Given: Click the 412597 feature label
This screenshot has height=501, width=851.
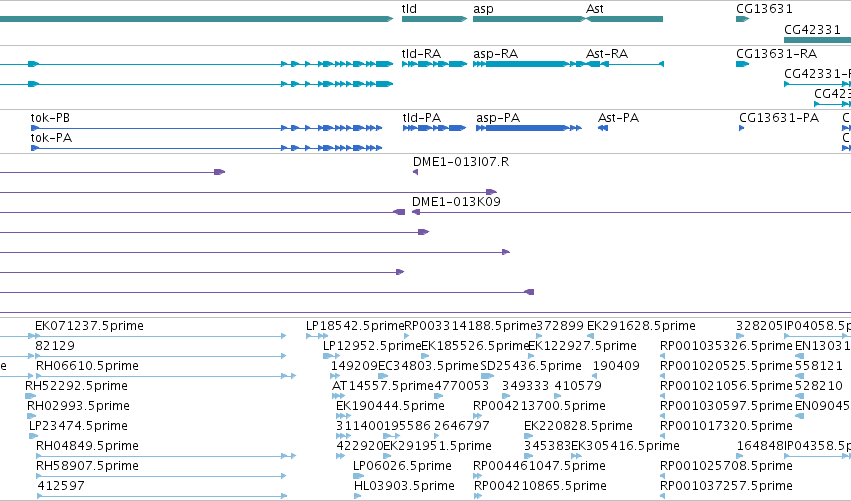Looking at the screenshot, I should [61, 486].
